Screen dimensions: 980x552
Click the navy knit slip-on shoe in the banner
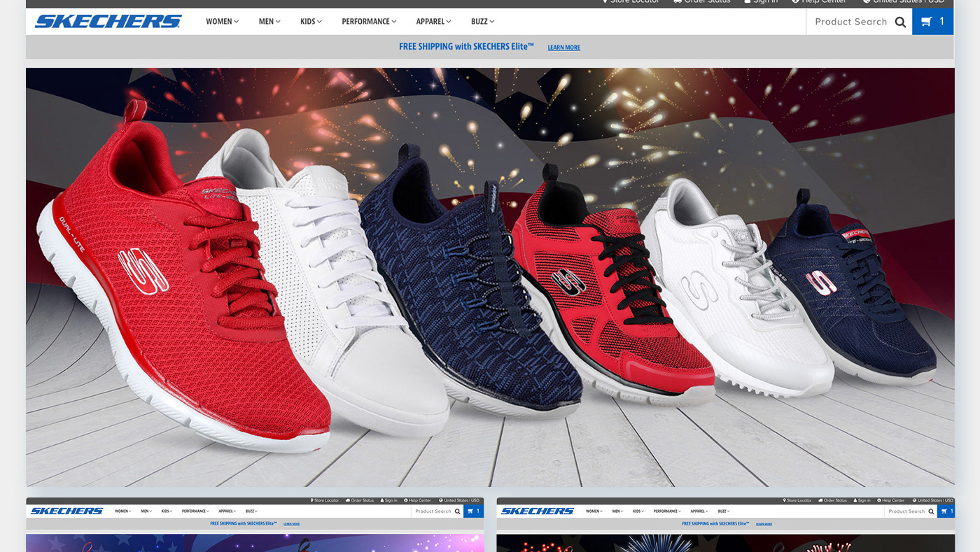tap(469, 280)
